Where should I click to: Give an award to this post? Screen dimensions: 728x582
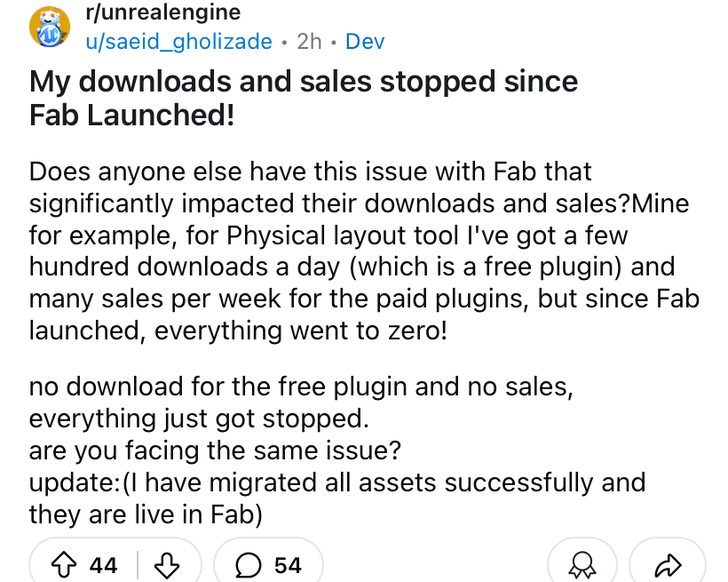pyautogui.click(x=582, y=564)
